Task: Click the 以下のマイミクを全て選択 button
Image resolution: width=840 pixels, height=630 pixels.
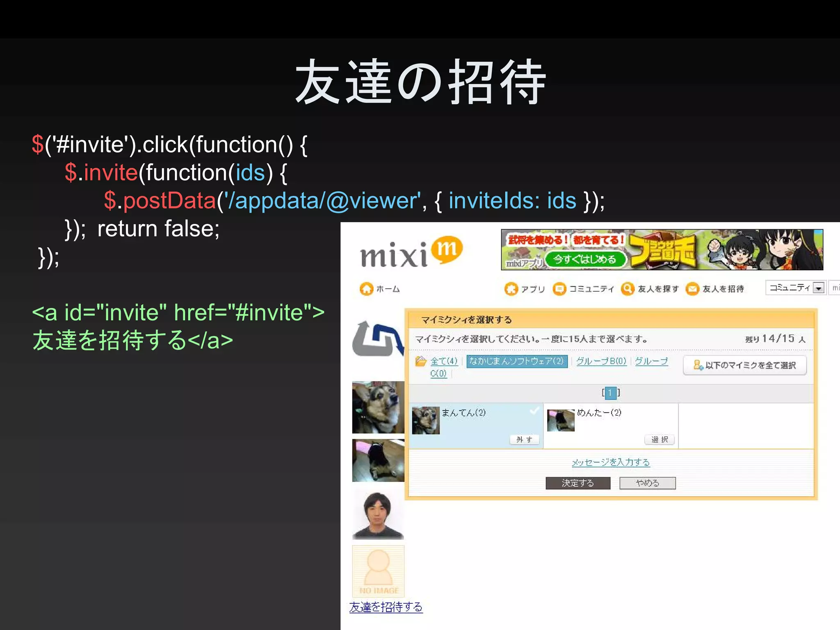Action: (x=745, y=365)
